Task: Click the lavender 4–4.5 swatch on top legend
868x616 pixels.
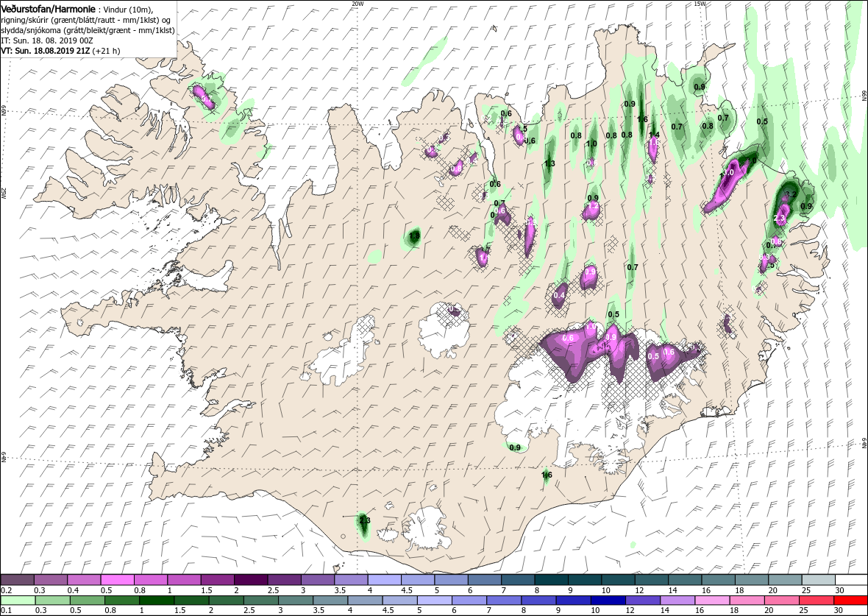Action: coord(384,580)
